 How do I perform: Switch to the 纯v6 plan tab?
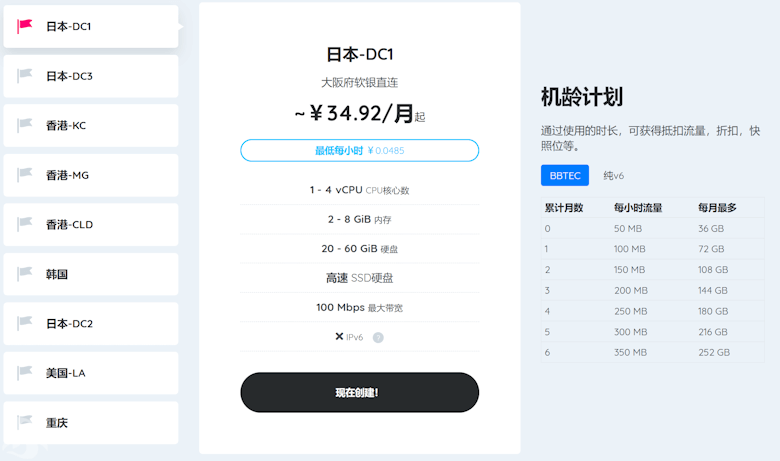(x=613, y=176)
